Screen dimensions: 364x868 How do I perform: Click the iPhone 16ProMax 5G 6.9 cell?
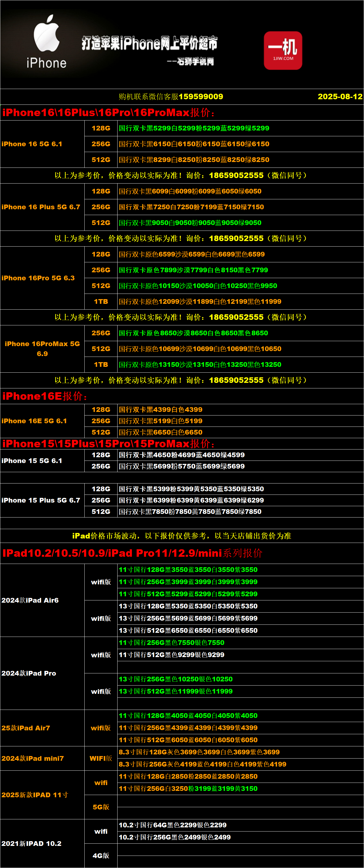pyautogui.click(x=42, y=349)
